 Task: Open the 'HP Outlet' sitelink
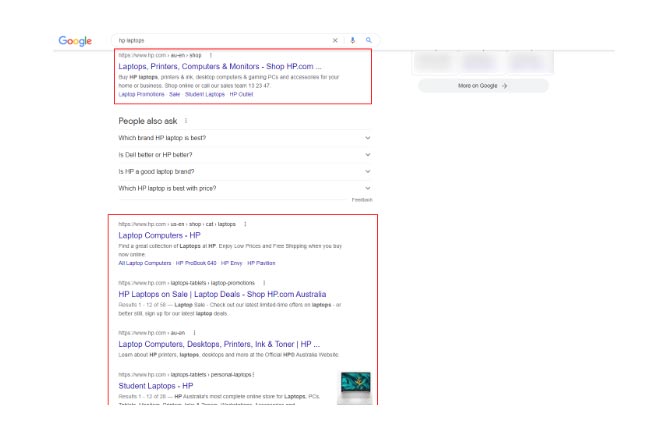[241, 94]
